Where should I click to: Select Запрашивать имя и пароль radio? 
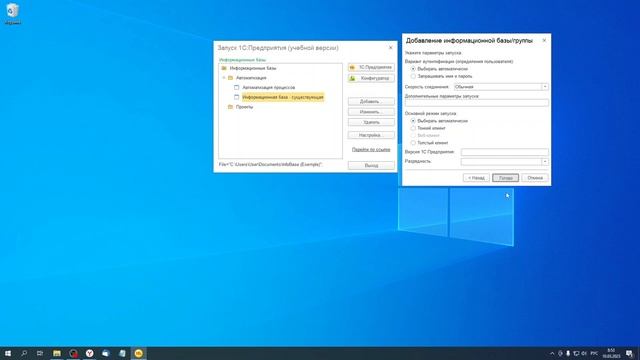[413, 76]
